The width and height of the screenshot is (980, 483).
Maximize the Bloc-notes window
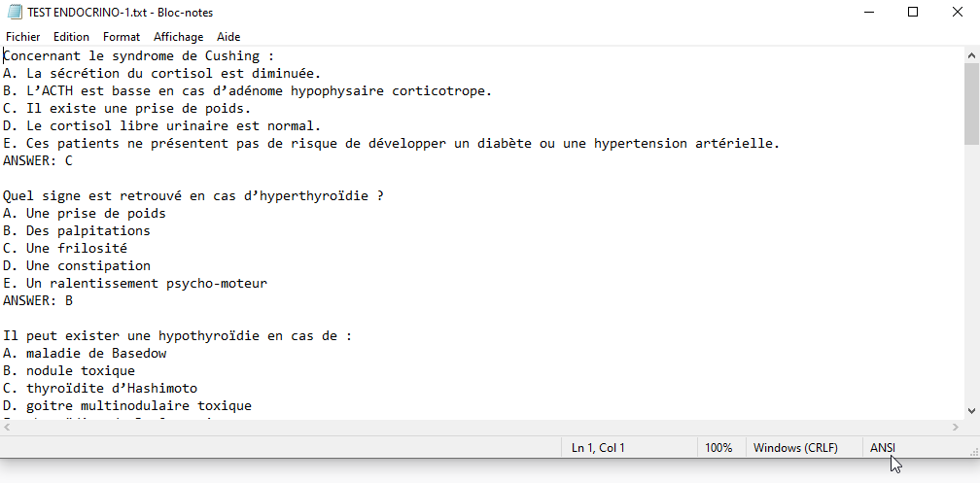[913, 13]
